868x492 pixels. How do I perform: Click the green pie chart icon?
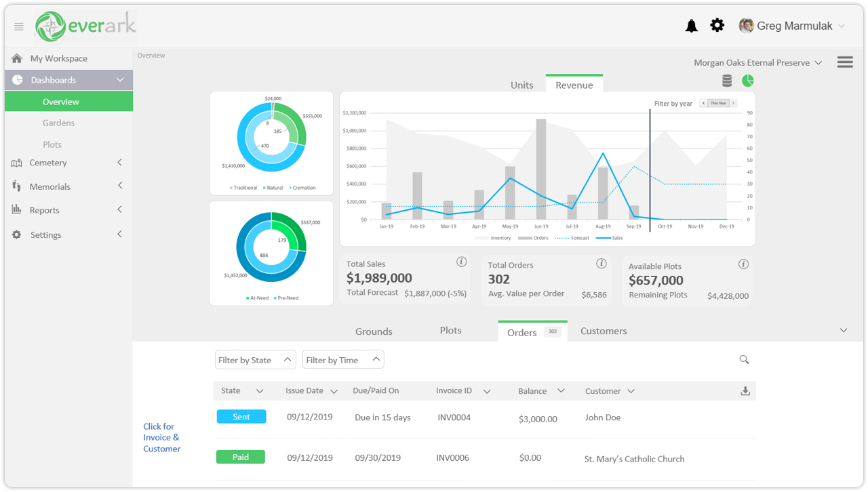(x=747, y=81)
